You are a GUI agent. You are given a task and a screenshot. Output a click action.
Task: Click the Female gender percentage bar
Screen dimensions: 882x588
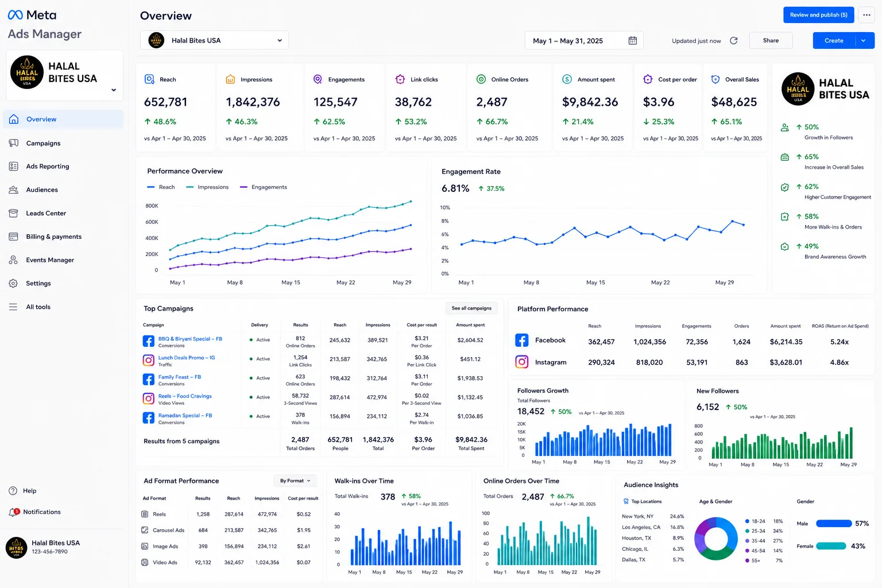pos(831,546)
